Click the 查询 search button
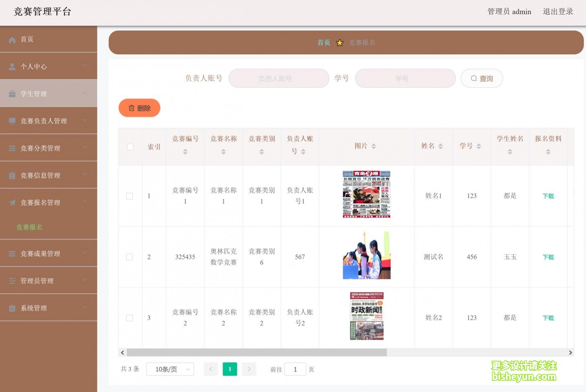The width and height of the screenshot is (586, 392). point(482,78)
